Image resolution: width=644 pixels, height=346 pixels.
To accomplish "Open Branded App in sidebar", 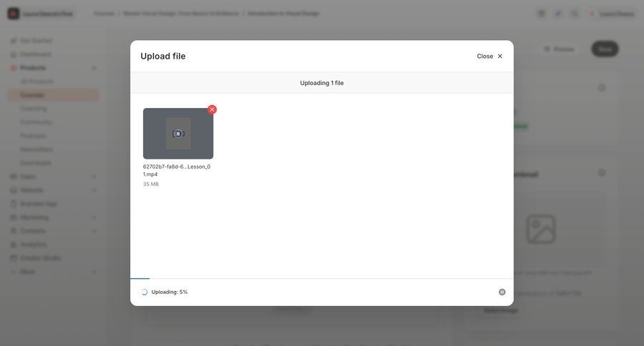I will tap(38, 204).
